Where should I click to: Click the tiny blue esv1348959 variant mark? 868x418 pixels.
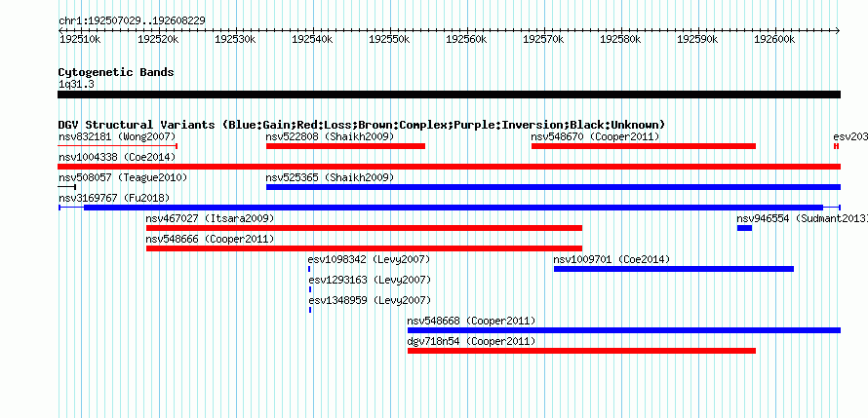click(310, 310)
